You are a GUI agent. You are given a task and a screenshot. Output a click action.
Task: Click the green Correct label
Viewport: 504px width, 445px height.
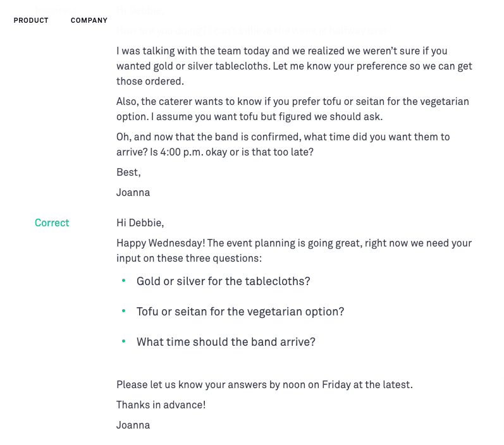pyautogui.click(x=52, y=222)
